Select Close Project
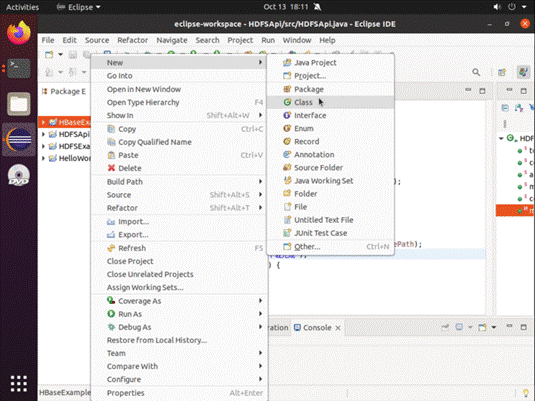This screenshot has width=535, height=401. (x=179, y=261)
